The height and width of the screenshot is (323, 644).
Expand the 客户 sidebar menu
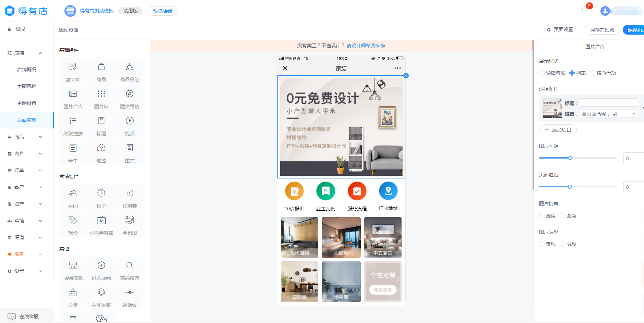40,187
